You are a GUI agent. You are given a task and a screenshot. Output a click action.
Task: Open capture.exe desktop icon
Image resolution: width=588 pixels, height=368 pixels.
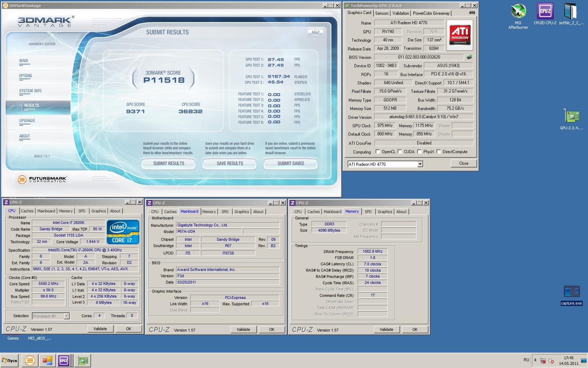pyautogui.click(x=571, y=296)
